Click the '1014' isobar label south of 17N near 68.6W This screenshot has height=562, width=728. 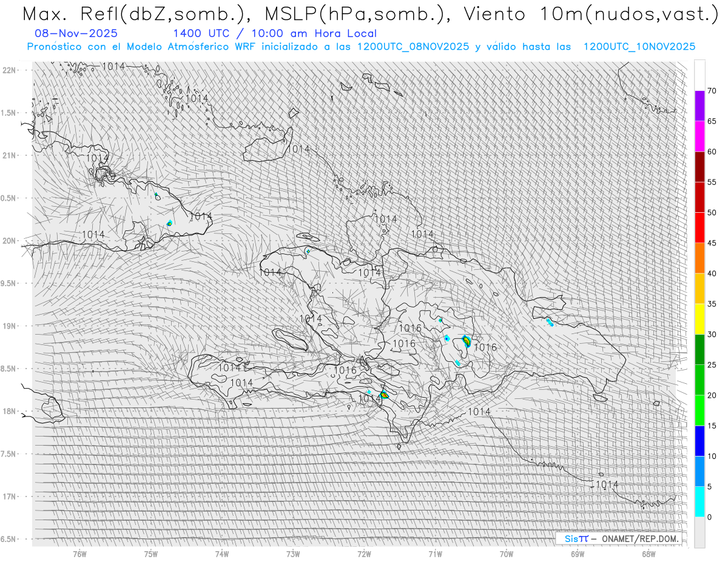[x=607, y=484]
